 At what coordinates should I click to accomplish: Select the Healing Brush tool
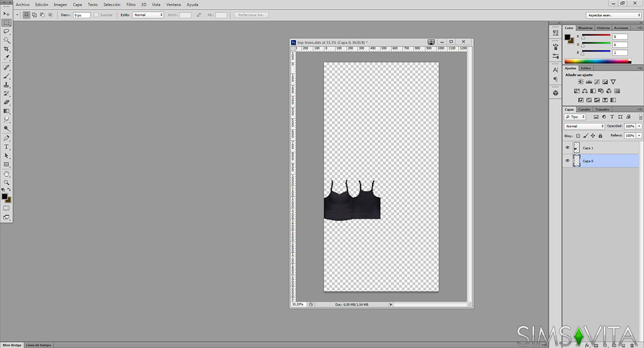point(6,68)
